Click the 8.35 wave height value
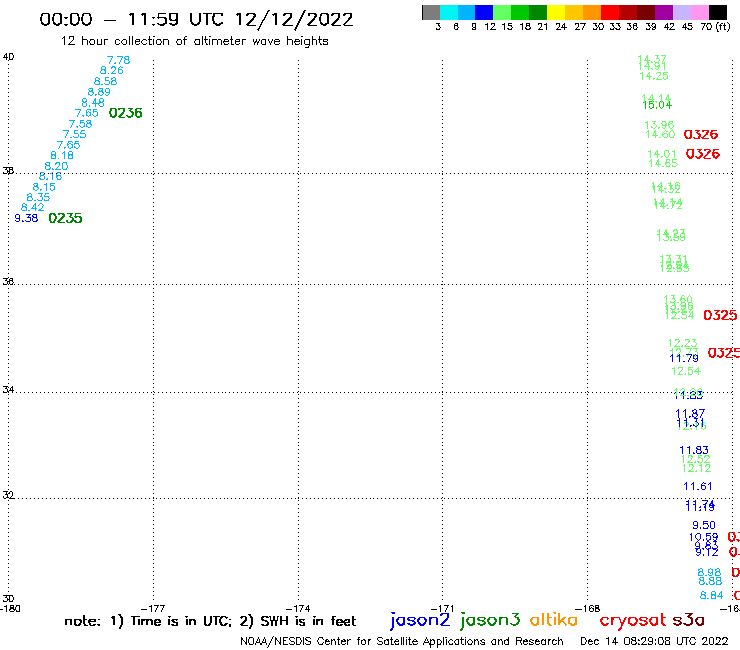The image size is (740, 650). [38, 197]
